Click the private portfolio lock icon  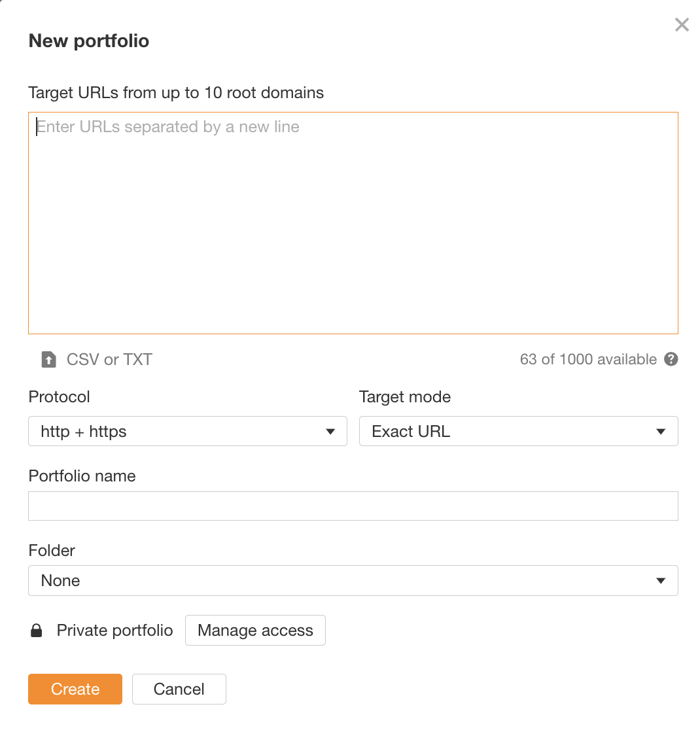click(x=36, y=630)
